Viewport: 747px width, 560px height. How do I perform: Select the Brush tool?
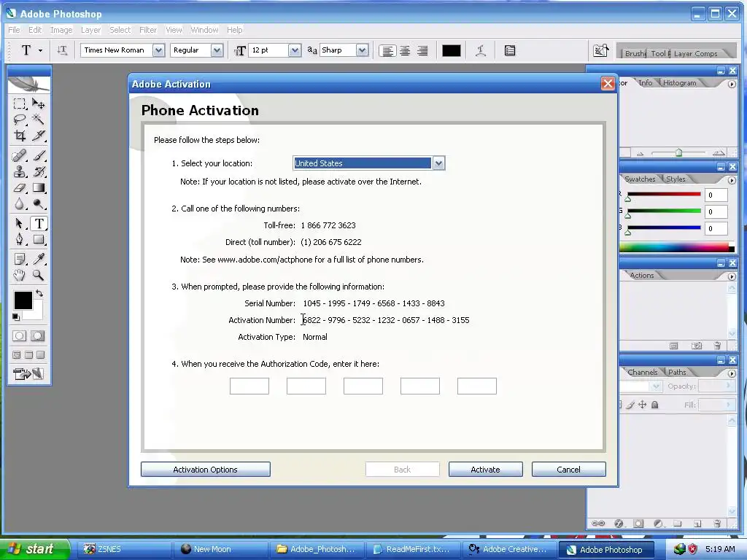pos(39,155)
